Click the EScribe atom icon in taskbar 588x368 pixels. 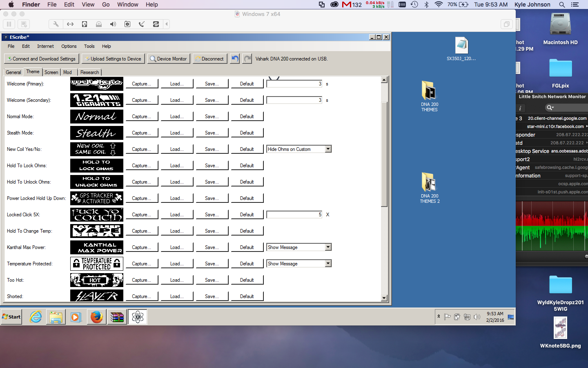tap(138, 317)
